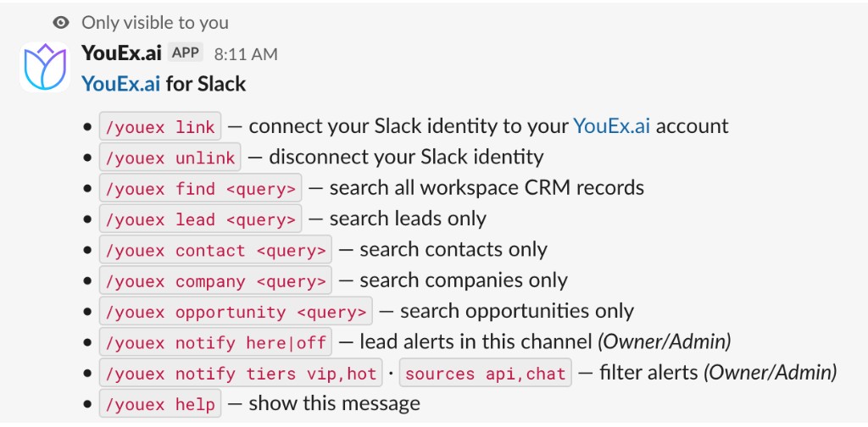Click '/youex opportunity <query>' code chip

pos(236,312)
